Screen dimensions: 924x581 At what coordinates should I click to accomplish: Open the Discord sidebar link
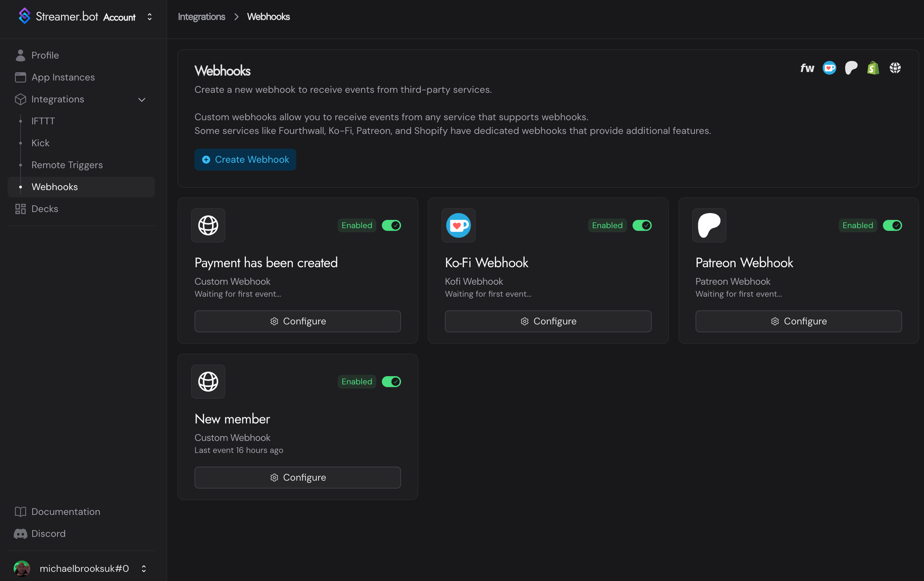(x=48, y=533)
